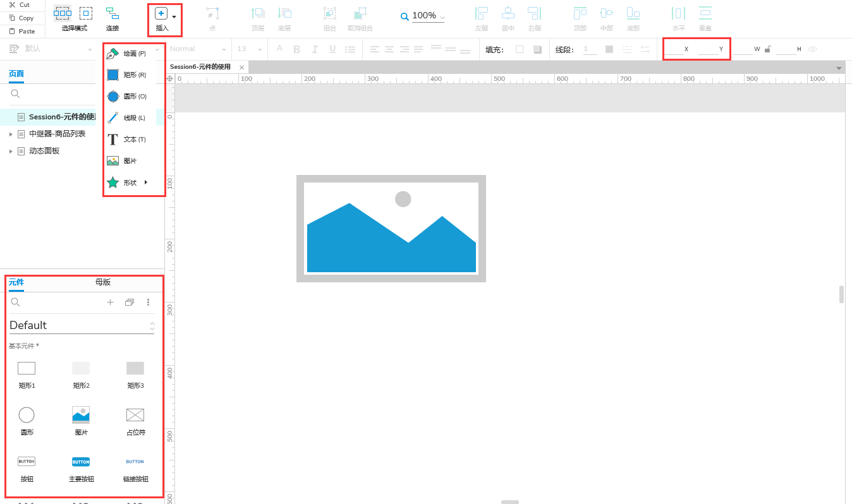Viewport: 852px width, 504px height.
Task: Collapse the 基本元件 section
Action: (24, 345)
